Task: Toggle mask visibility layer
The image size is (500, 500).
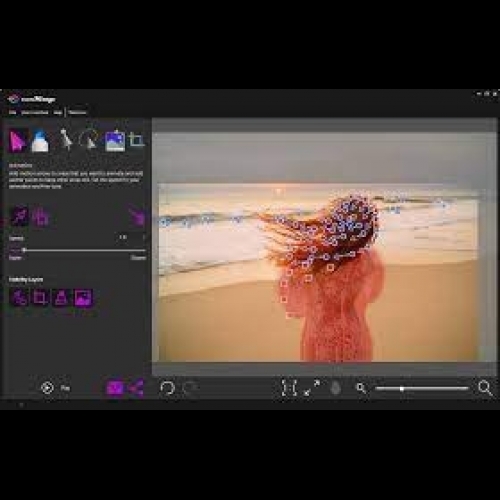Action: coord(61,297)
